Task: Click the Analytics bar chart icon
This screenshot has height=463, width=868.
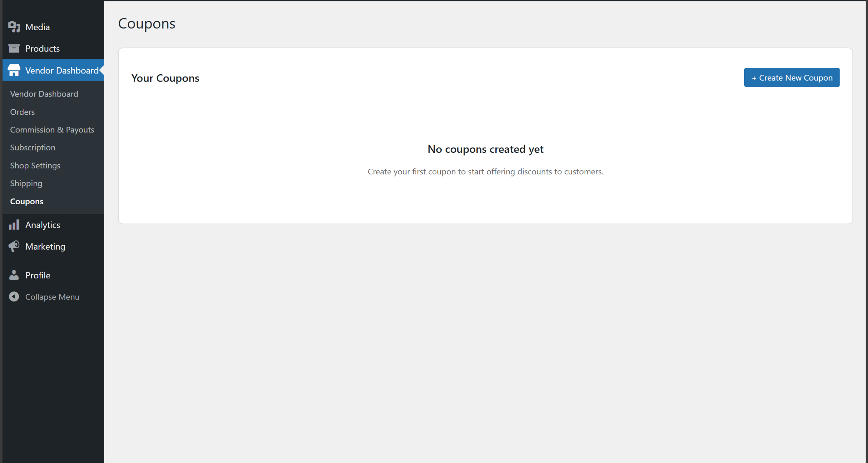Action: tap(14, 225)
